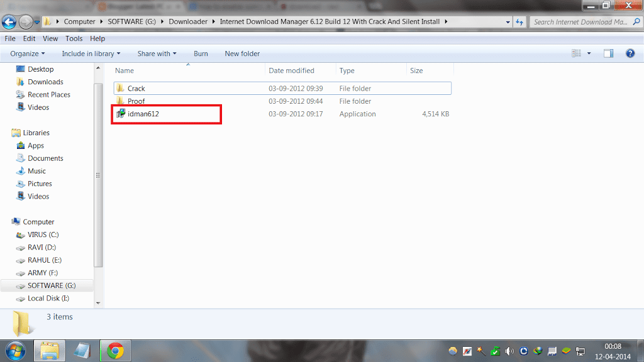Viewport: 644px width, 362px height.
Task: Open Desktop in the navigation pane
Action: (x=40, y=69)
